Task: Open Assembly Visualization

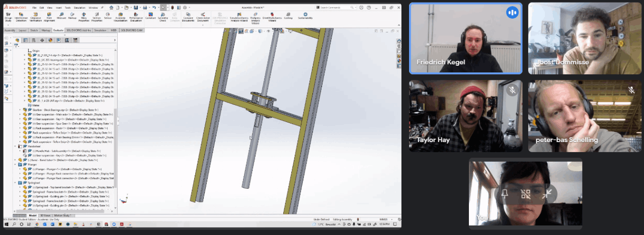Action: 121,18
